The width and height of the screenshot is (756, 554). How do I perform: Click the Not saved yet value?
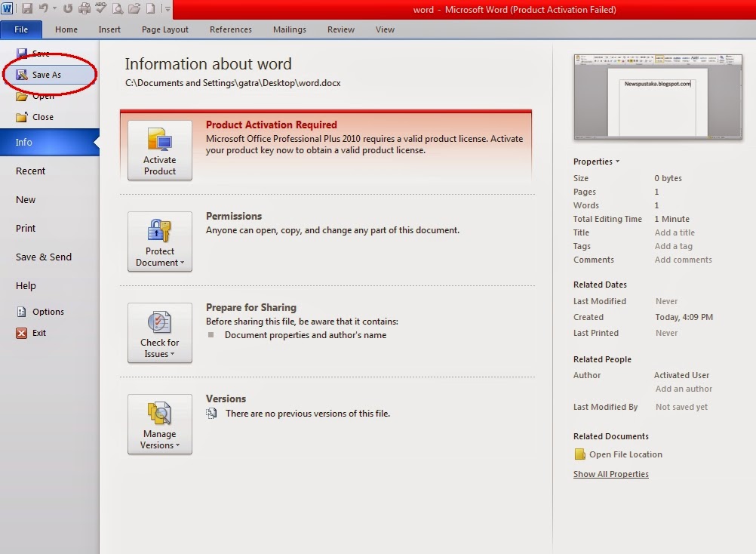tap(681, 407)
